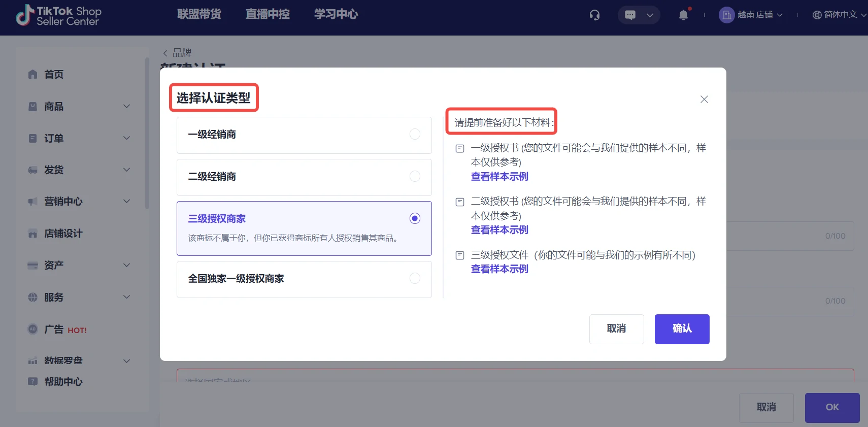Click 品牌 back breadcrumb arrow
The width and height of the screenshot is (868, 427).
click(165, 53)
